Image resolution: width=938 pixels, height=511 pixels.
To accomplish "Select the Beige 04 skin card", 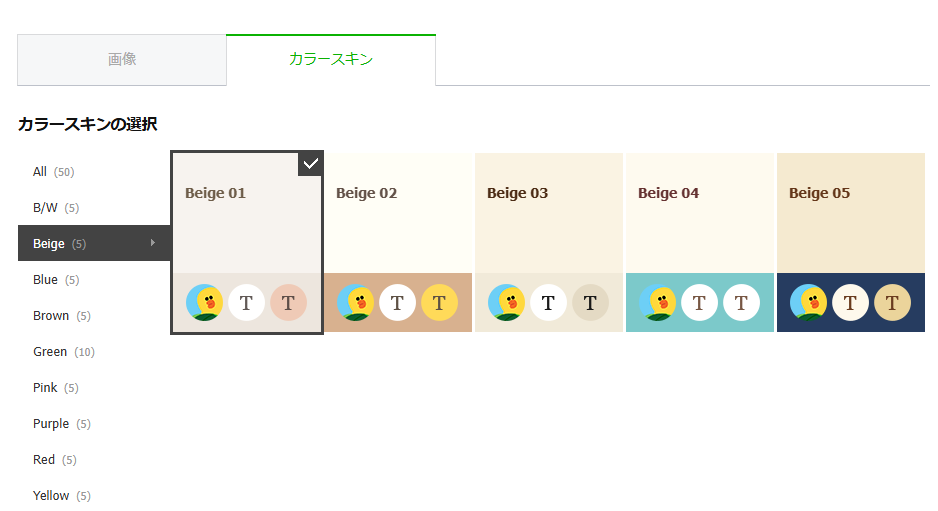I will tap(700, 242).
